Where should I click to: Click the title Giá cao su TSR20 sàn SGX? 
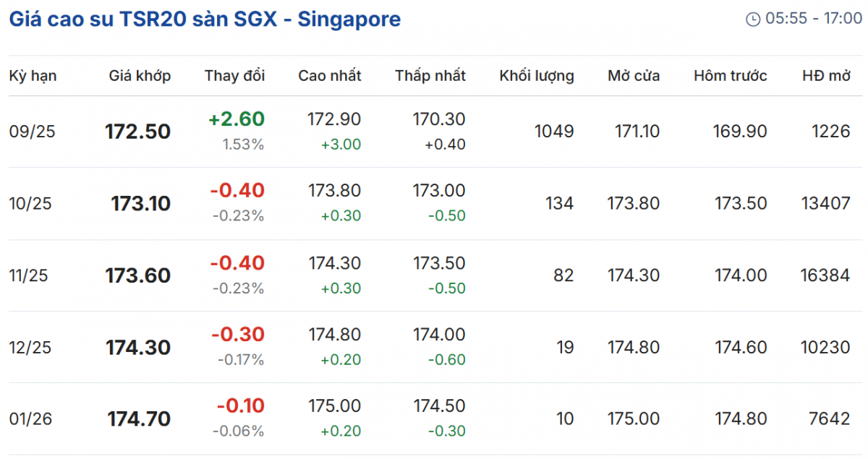tap(204, 20)
